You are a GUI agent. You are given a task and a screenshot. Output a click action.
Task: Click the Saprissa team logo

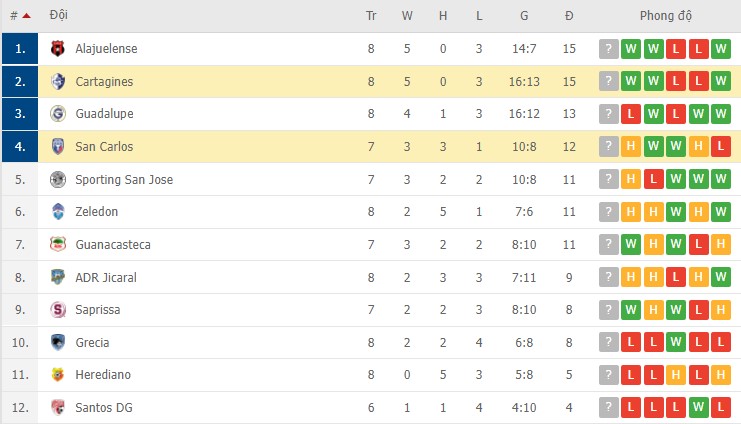[x=57, y=310]
